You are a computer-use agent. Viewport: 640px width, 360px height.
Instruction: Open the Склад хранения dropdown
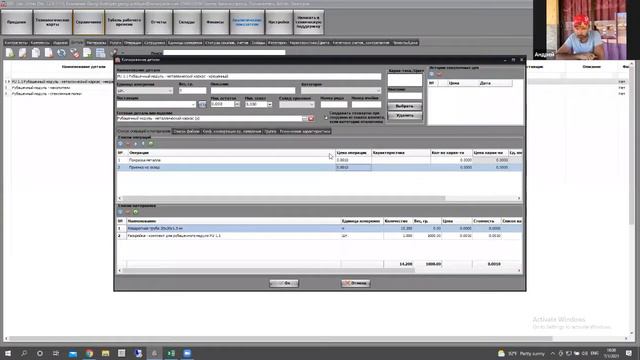click(x=297, y=104)
